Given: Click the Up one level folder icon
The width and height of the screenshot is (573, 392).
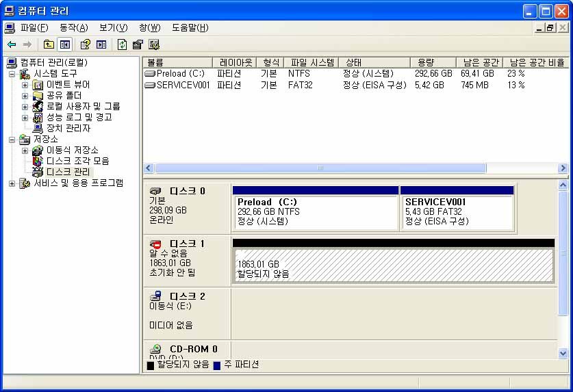Looking at the screenshot, I should click(x=49, y=44).
